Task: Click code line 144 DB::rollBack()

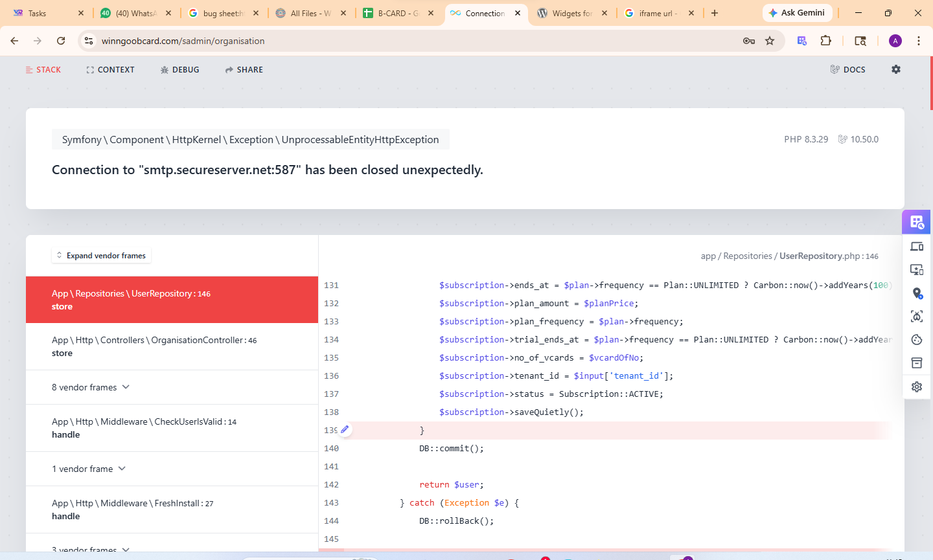Action: 456,521
